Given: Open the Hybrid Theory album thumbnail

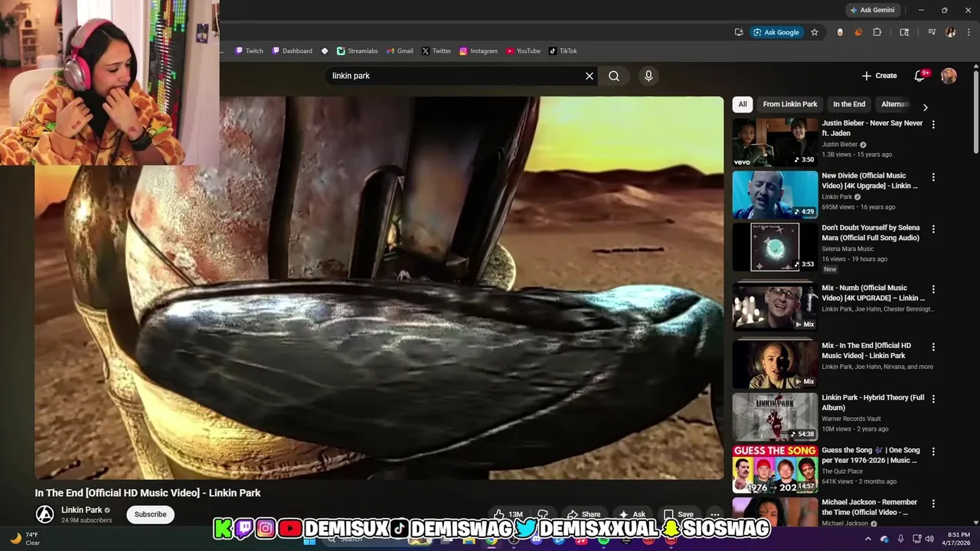Looking at the screenshot, I should click(x=775, y=416).
